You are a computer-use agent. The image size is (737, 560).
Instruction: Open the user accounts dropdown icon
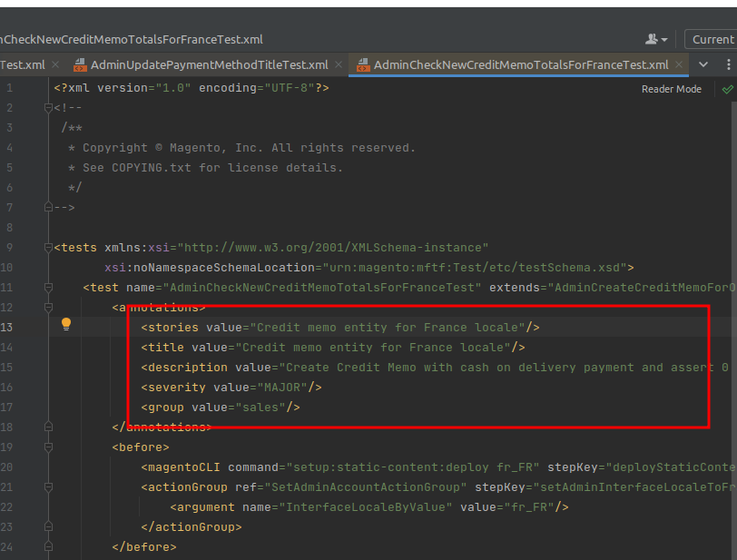[656, 40]
